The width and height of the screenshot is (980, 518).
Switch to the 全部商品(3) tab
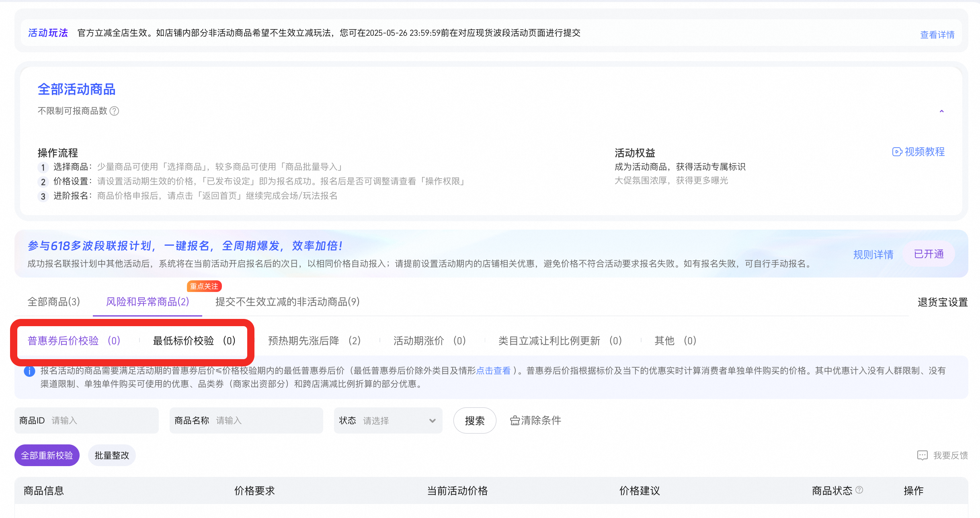pyautogui.click(x=53, y=302)
